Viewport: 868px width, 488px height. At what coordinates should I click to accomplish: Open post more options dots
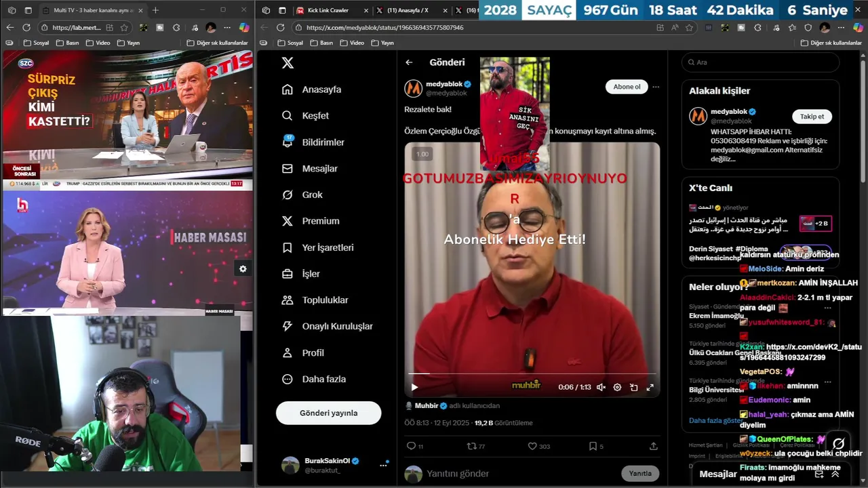[656, 87]
